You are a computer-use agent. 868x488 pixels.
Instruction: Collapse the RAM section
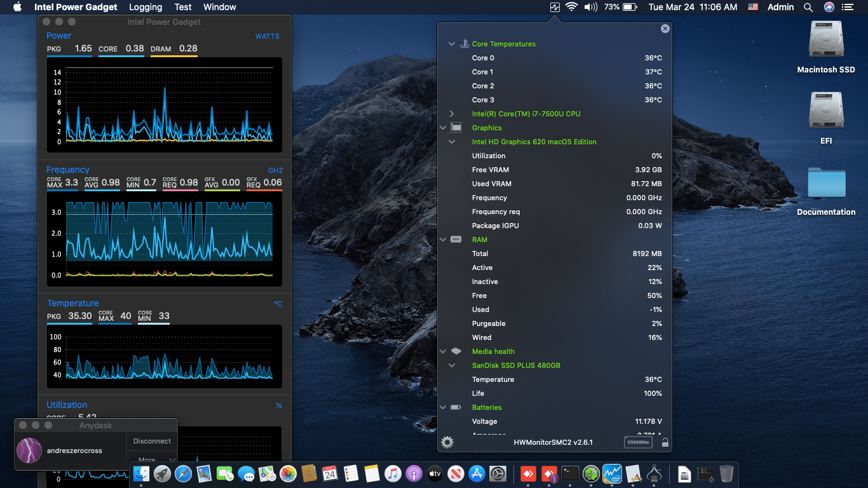pos(443,240)
